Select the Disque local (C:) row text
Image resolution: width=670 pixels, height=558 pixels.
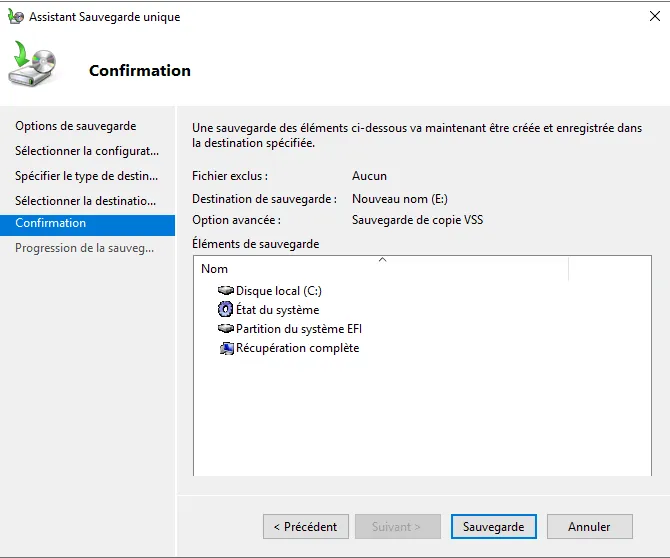tap(279, 291)
